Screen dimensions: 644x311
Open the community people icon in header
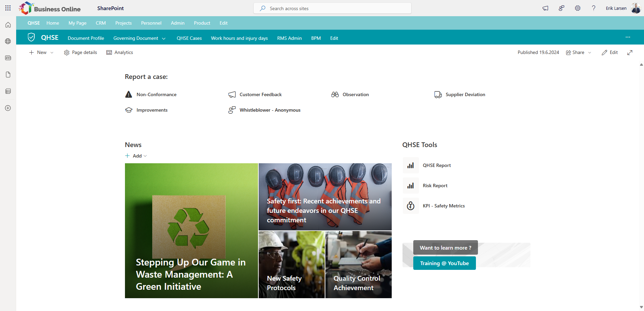[561, 8]
